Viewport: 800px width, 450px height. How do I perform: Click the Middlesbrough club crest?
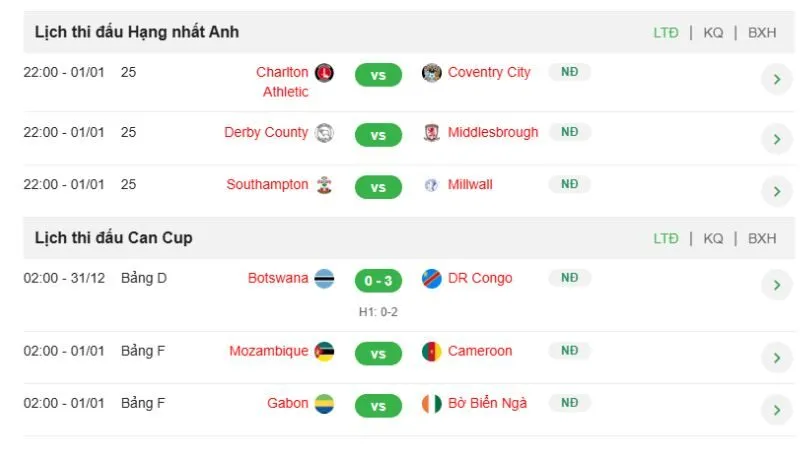[x=432, y=133]
